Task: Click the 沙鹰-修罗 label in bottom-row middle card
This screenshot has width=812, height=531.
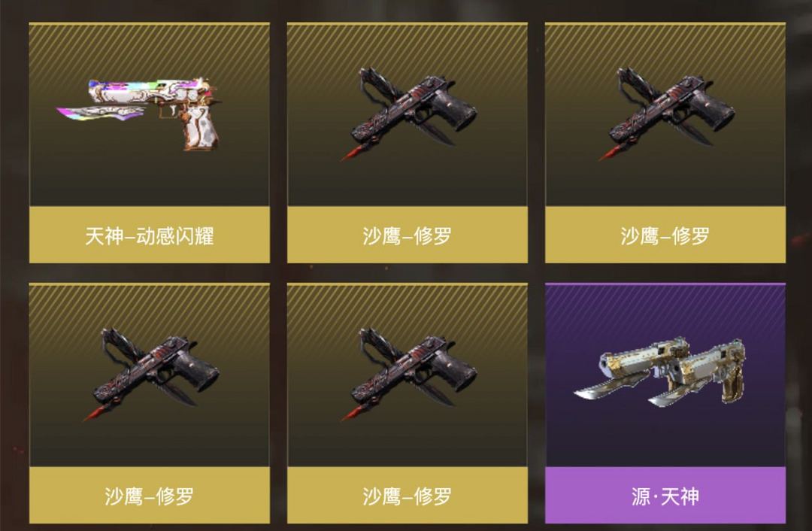Action: click(x=407, y=496)
